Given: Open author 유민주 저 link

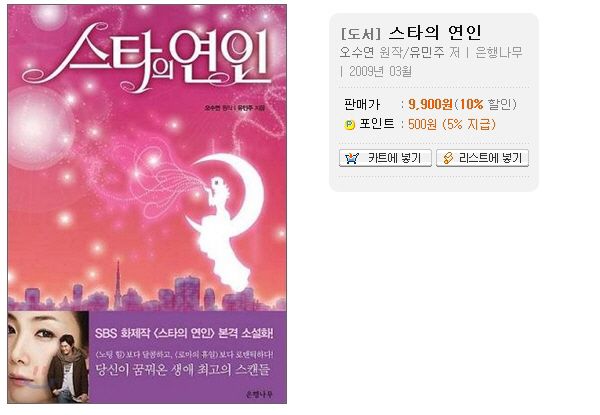Looking at the screenshot, I should point(434,52).
